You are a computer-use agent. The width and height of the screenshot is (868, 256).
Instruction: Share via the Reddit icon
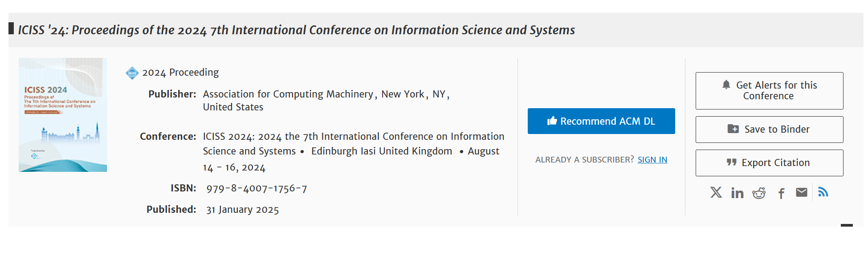[759, 193]
